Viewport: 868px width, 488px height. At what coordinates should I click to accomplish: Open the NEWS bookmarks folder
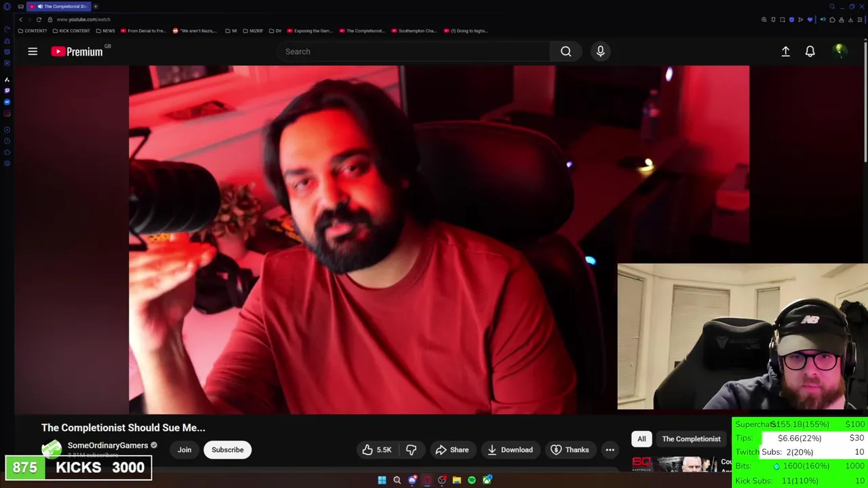coord(105,30)
